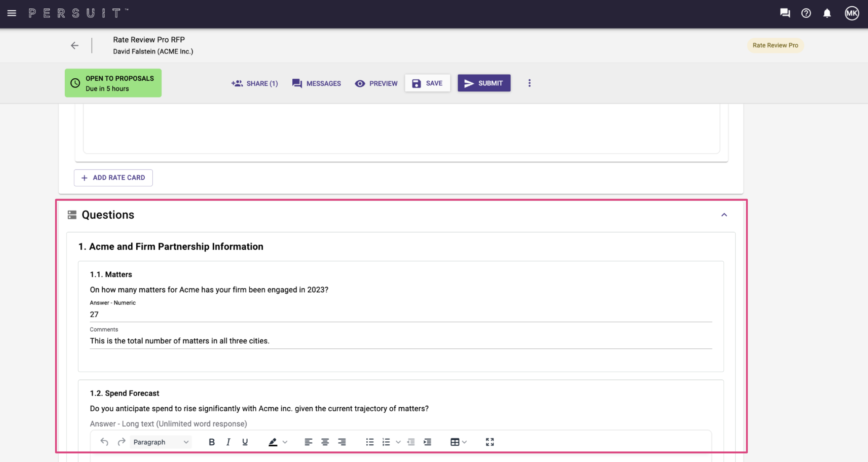Insert a numbered list

pyautogui.click(x=386, y=442)
